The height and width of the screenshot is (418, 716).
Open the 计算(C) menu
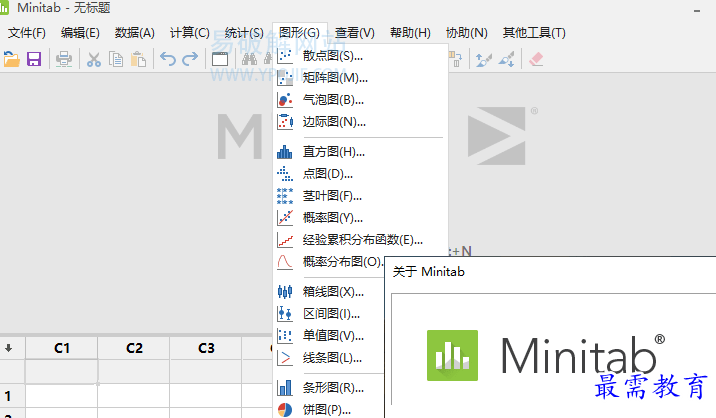[x=190, y=33]
